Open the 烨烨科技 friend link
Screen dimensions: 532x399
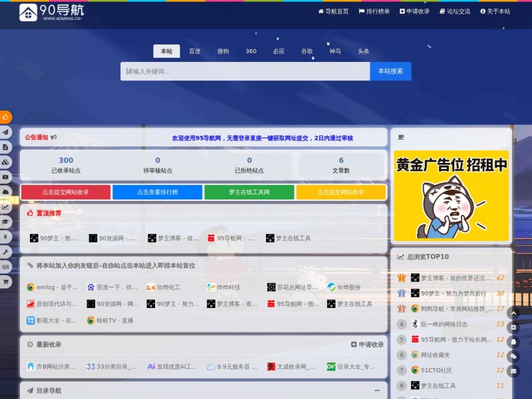[x=223, y=287]
